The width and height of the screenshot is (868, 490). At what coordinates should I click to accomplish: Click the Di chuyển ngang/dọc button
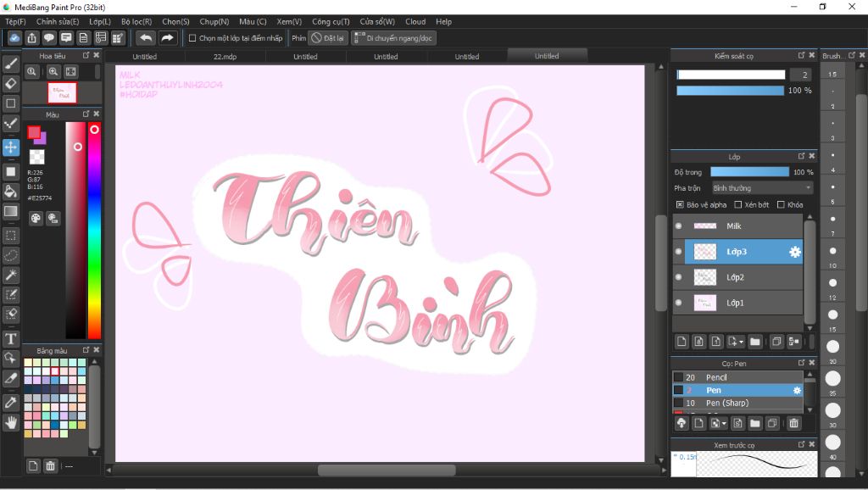[x=394, y=38]
